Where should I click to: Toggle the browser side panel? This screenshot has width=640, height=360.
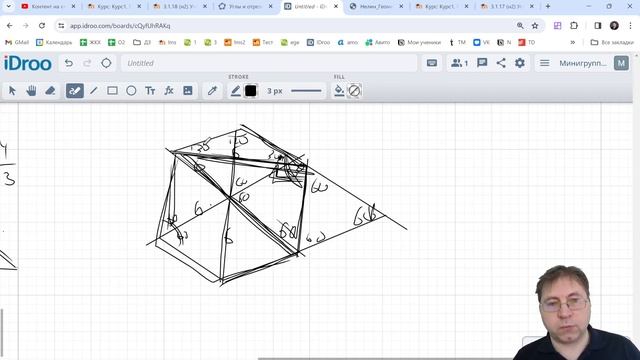598,26
